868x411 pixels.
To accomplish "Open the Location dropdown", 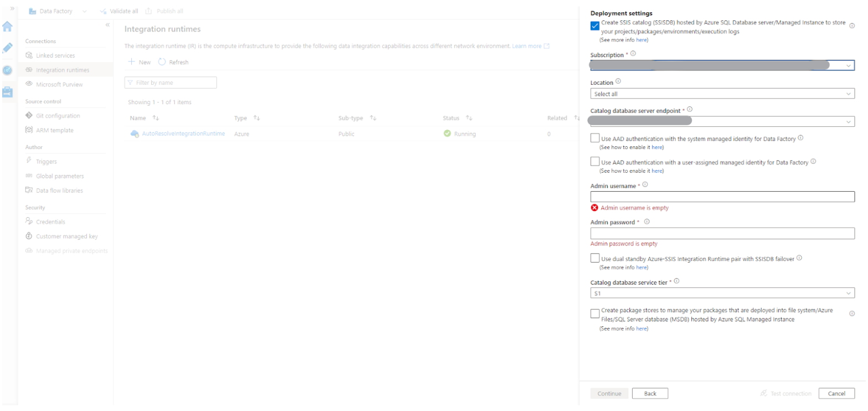I will [722, 94].
